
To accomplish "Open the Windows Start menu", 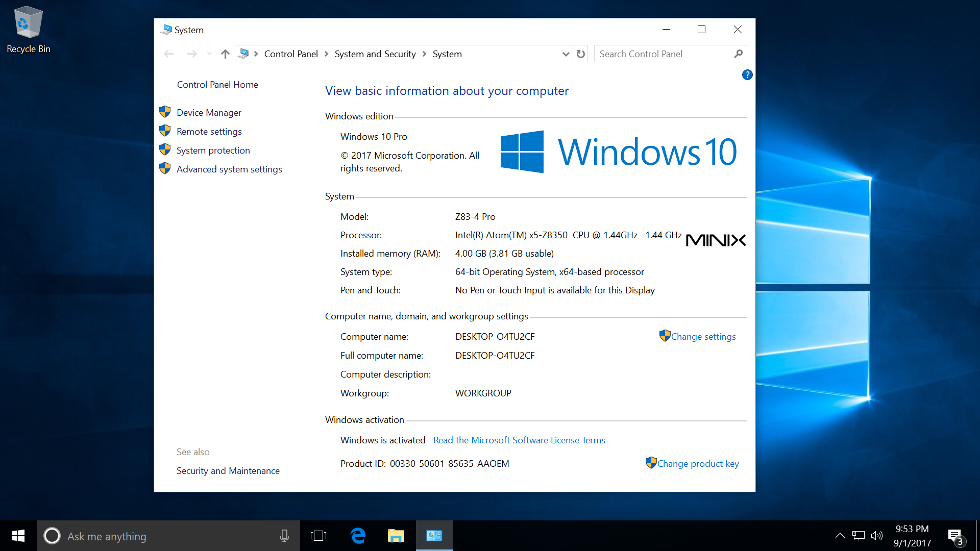I will 18,536.
